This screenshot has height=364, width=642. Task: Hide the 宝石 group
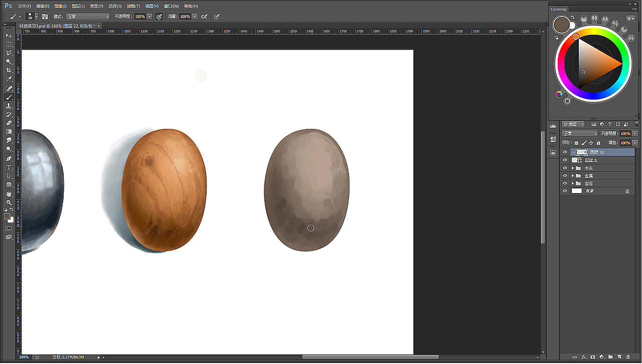pyautogui.click(x=565, y=184)
